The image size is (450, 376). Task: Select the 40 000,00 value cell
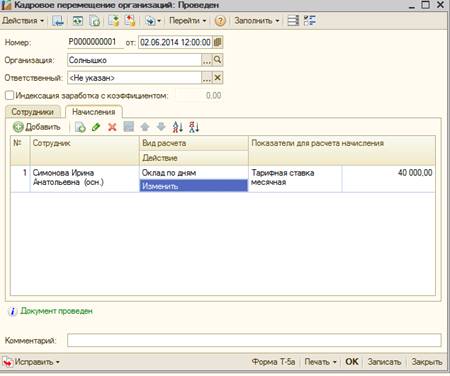point(389,178)
